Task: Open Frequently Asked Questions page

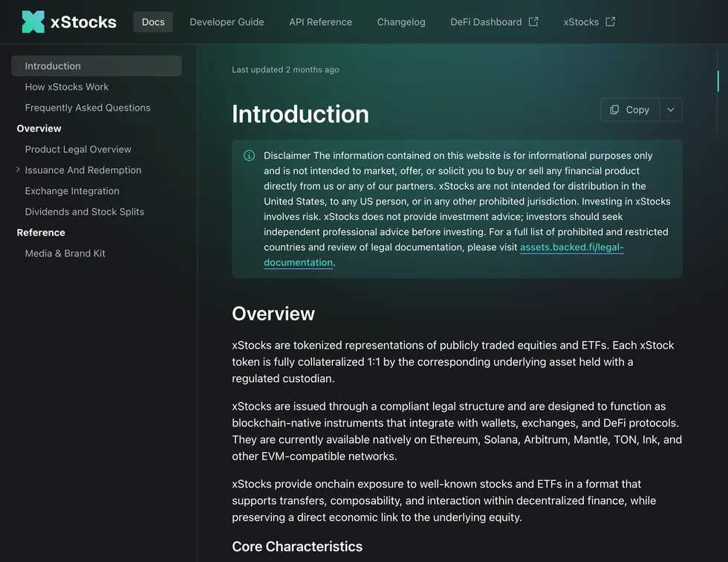Action: pyautogui.click(x=88, y=108)
